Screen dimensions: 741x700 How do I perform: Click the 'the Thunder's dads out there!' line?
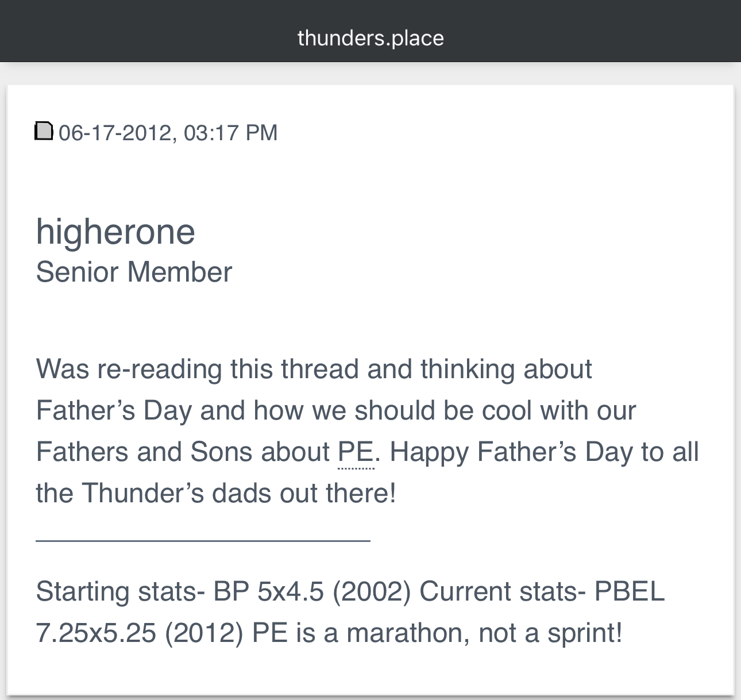point(216,493)
